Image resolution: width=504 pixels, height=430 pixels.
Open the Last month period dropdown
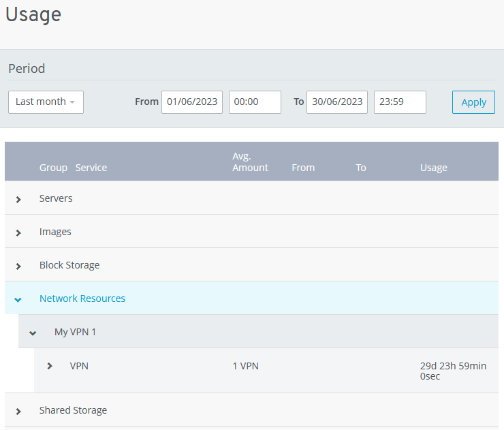click(x=46, y=102)
